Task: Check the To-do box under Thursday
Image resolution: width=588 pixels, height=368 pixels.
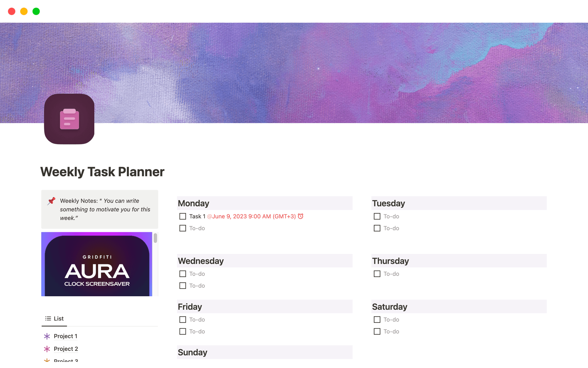Action: 377,274
